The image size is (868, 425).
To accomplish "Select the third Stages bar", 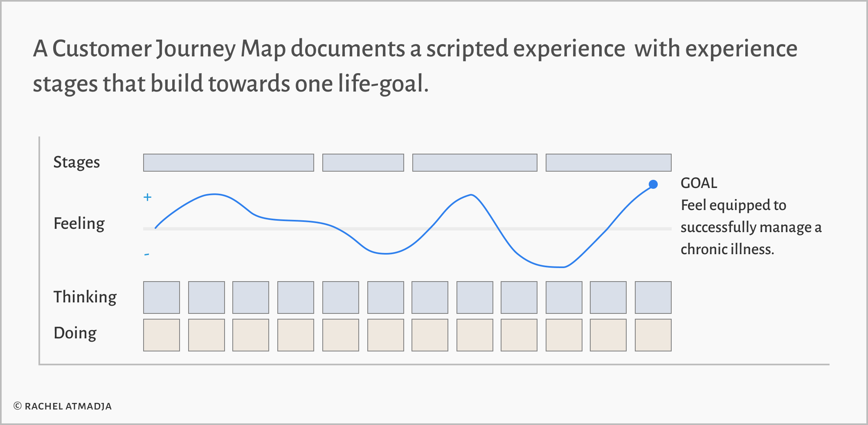I will click(x=475, y=163).
